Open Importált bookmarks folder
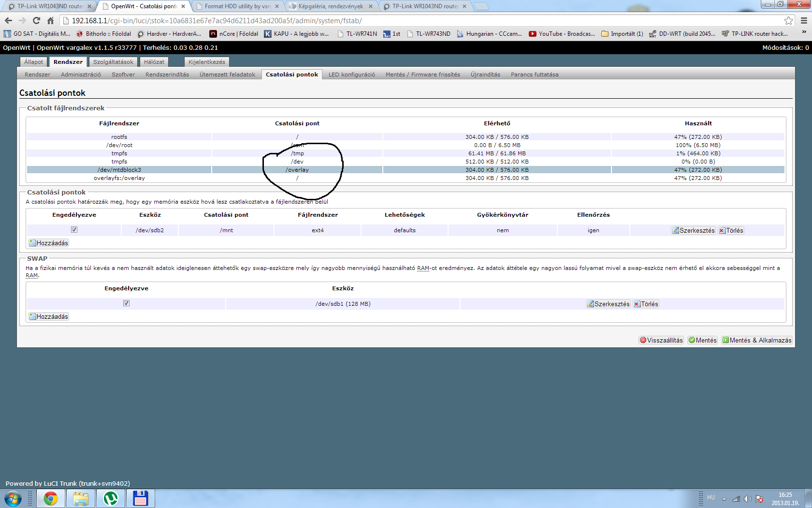 pyautogui.click(x=622, y=34)
